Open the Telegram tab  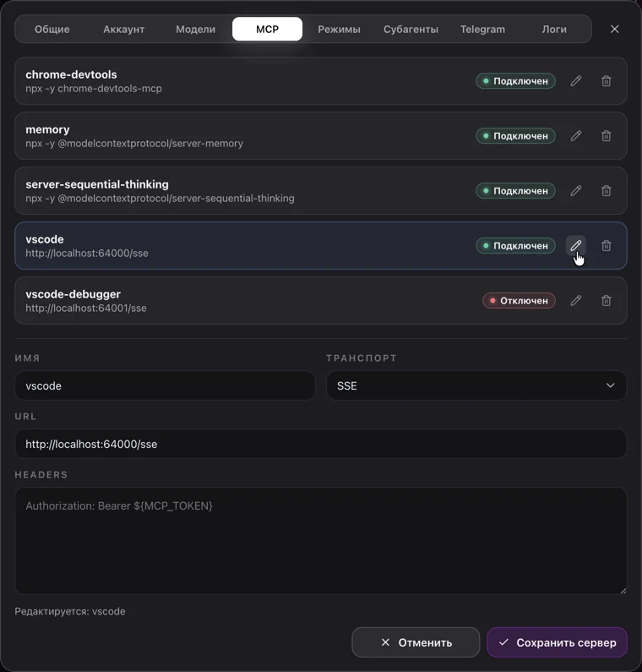(482, 29)
